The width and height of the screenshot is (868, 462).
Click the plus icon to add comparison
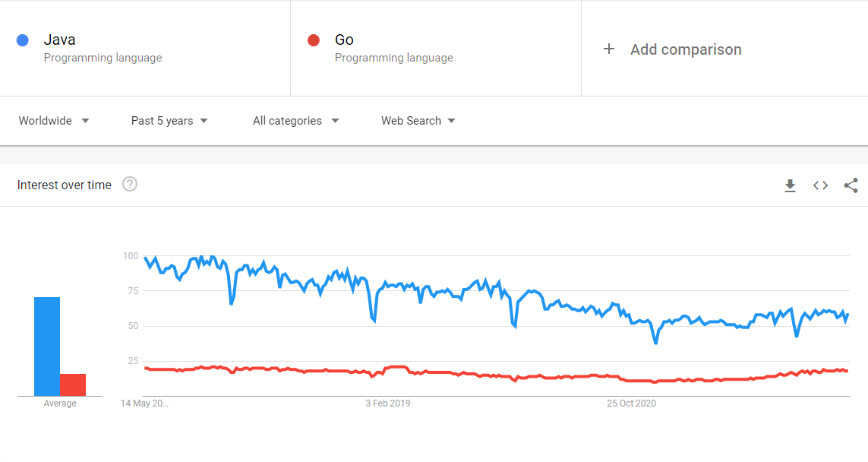[609, 49]
